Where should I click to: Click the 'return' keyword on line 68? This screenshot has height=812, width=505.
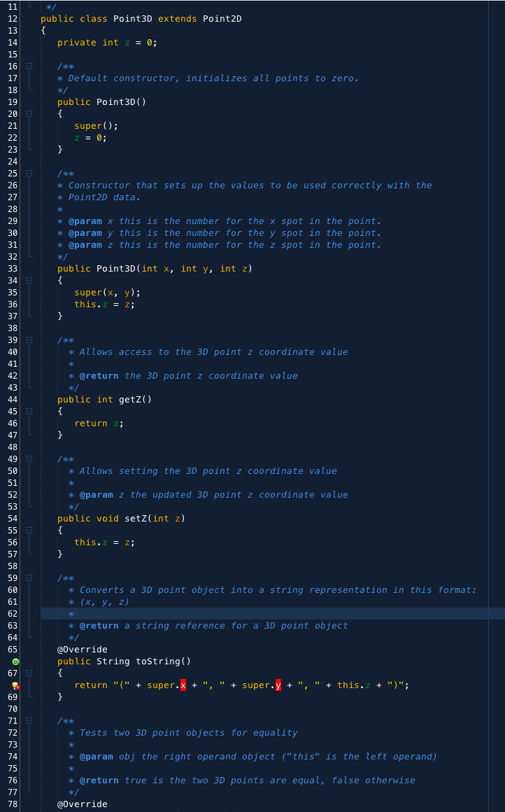(90, 685)
